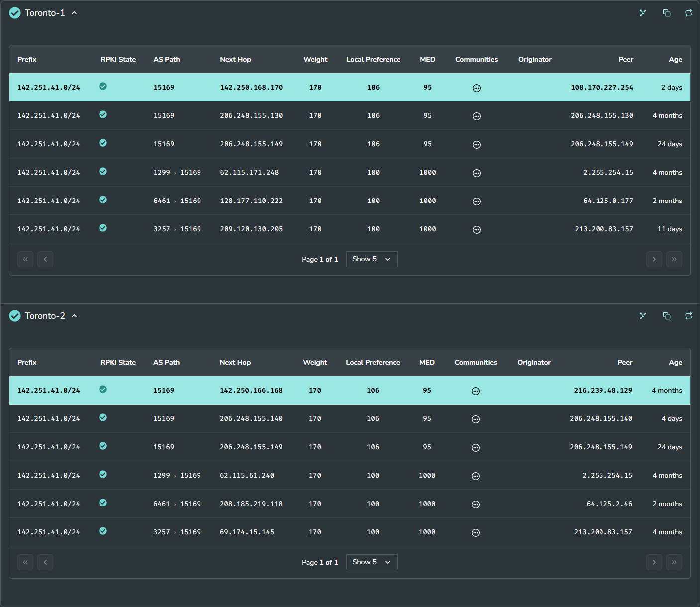Click RPKI valid icon for Toronto-1 next hop 142.250.168.170
This screenshot has width=700, height=607.
103,86
